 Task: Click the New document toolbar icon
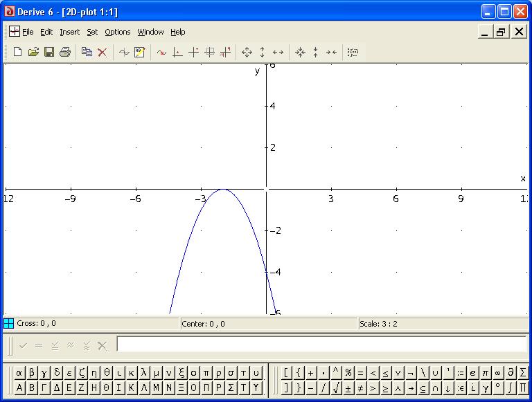pyautogui.click(x=18, y=52)
